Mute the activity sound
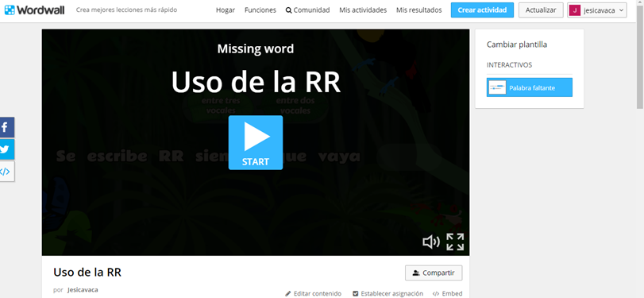Image resolution: width=644 pixels, height=298 pixels. tap(431, 242)
